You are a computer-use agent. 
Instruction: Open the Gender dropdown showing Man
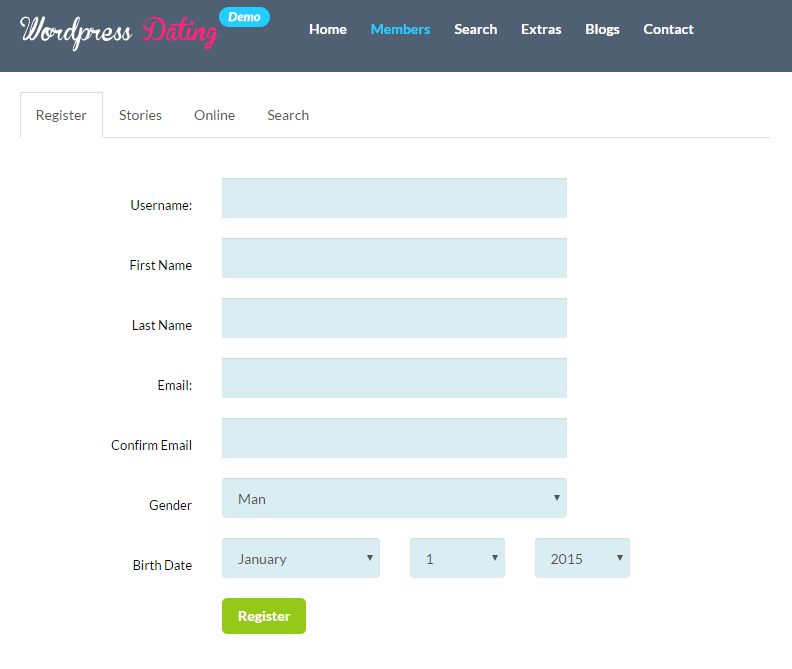(394, 498)
